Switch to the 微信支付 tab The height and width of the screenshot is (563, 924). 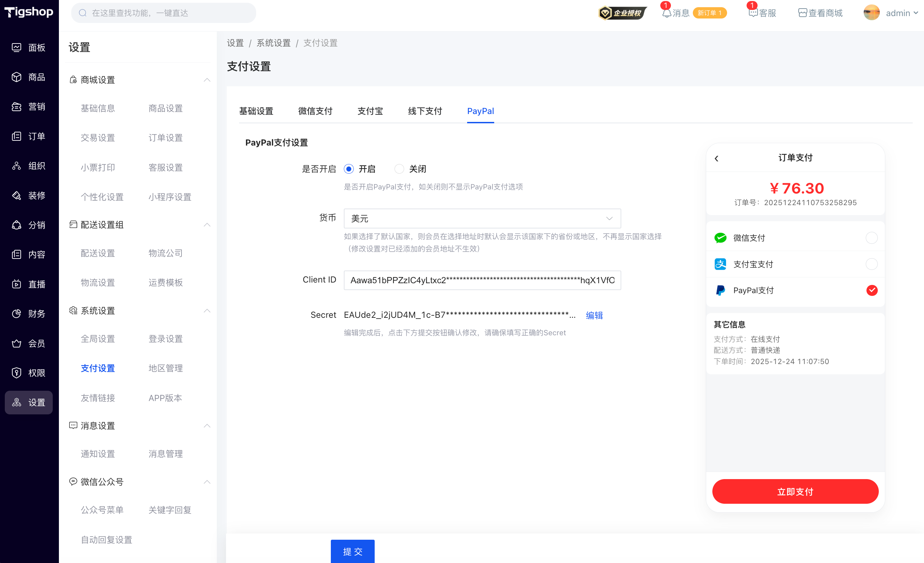click(x=315, y=111)
